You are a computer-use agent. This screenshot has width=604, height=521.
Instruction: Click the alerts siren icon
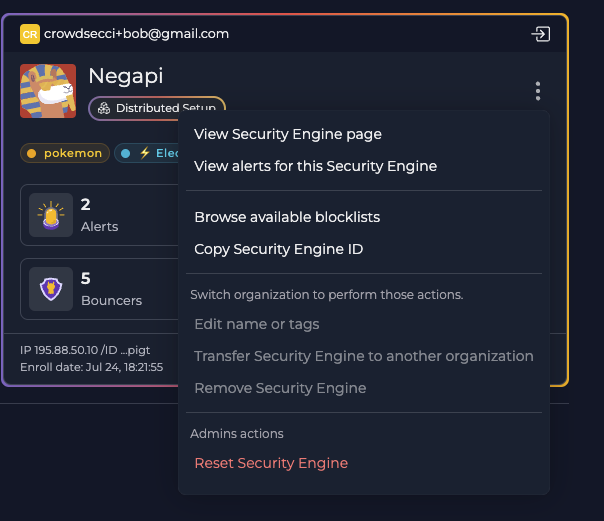click(x=50, y=214)
